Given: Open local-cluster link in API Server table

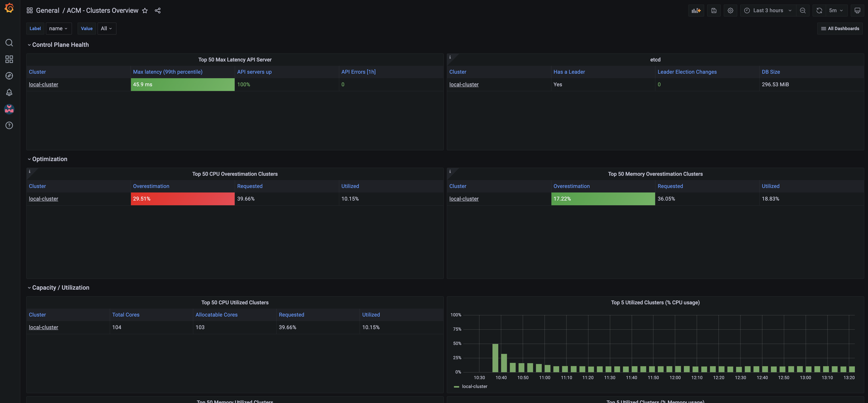Looking at the screenshot, I should pyautogui.click(x=43, y=84).
